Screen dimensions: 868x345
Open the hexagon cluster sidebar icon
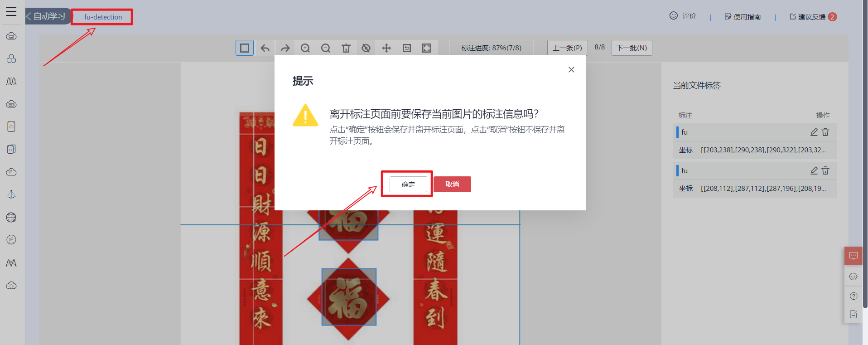[11, 58]
